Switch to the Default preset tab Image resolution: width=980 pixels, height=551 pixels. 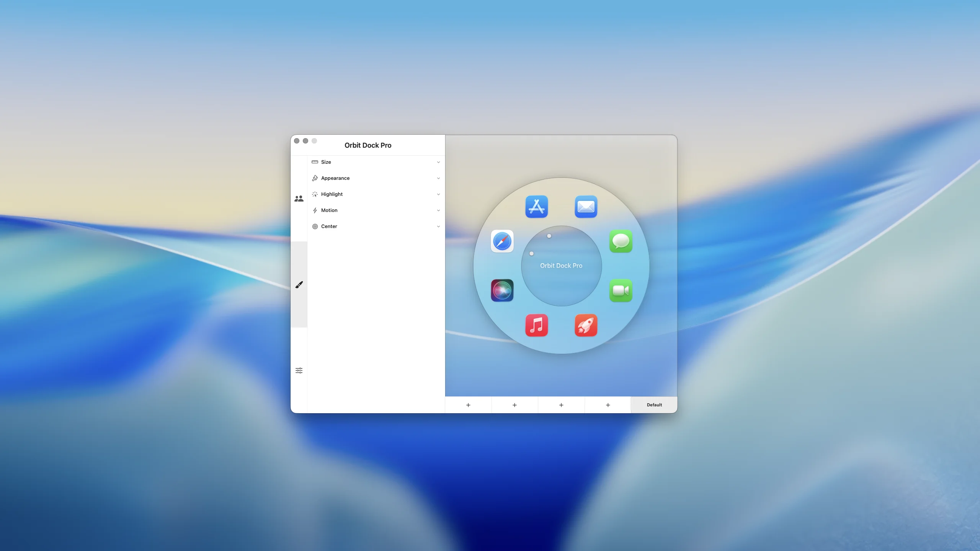(654, 405)
